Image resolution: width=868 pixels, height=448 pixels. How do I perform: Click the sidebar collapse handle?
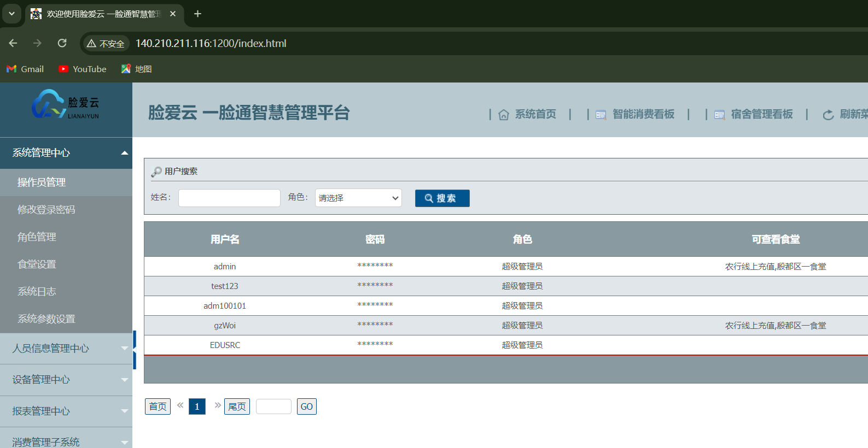pyautogui.click(x=135, y=350)
